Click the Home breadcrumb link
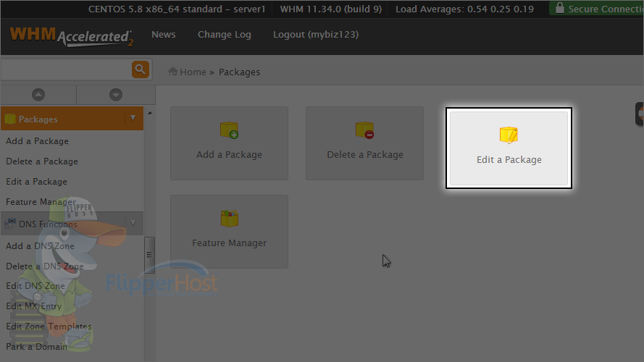This screenshot has height=362, width=644. click(193, 72)
